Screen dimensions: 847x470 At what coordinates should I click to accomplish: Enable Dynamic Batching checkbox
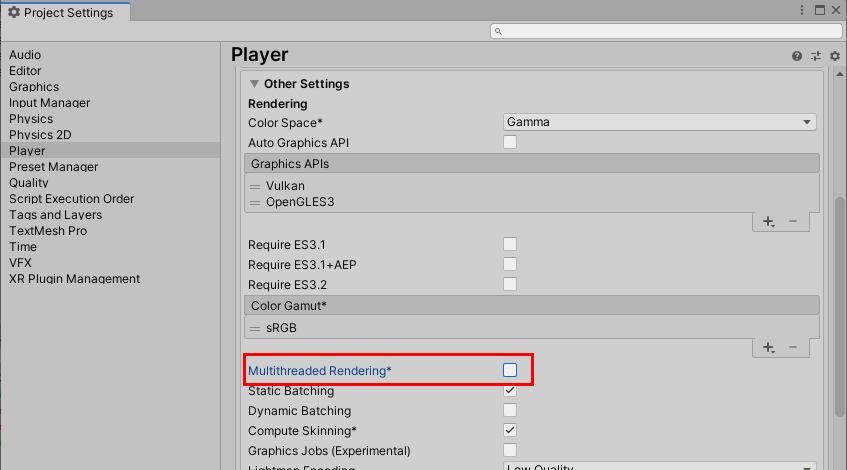pyautogui.click(x=510, y=410)
